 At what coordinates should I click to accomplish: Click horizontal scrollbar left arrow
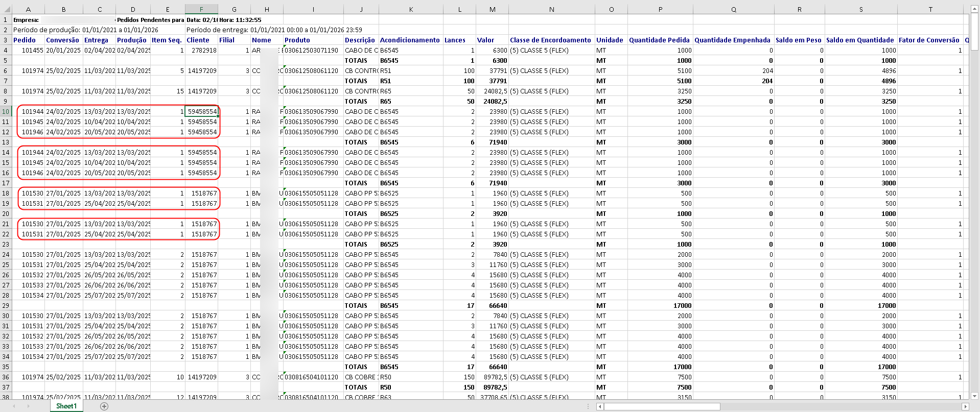[600, 407]
